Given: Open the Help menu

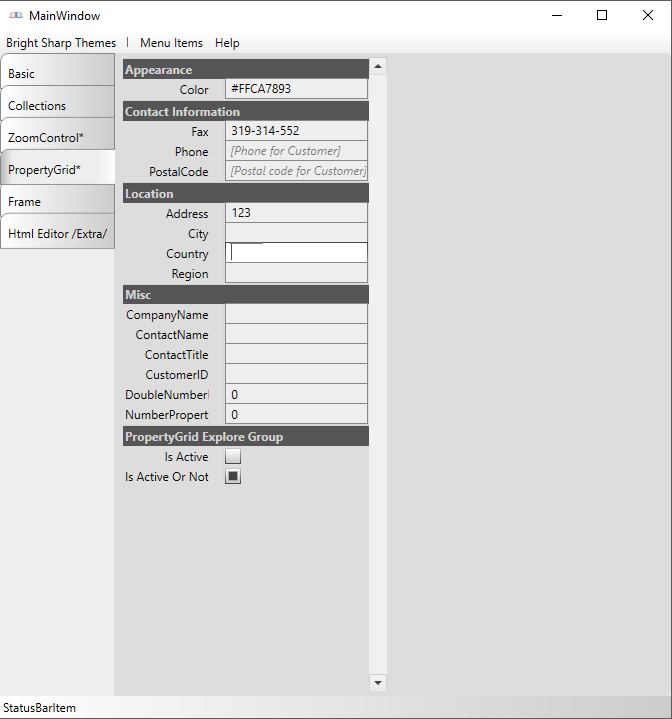Looking at the screenshot, I should (227, 43).
